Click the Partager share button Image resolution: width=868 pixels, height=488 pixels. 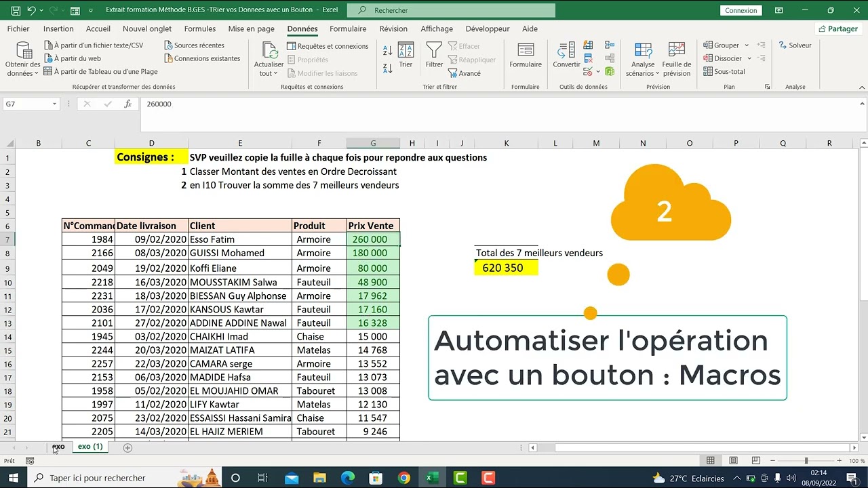click(x=838, y=29)
